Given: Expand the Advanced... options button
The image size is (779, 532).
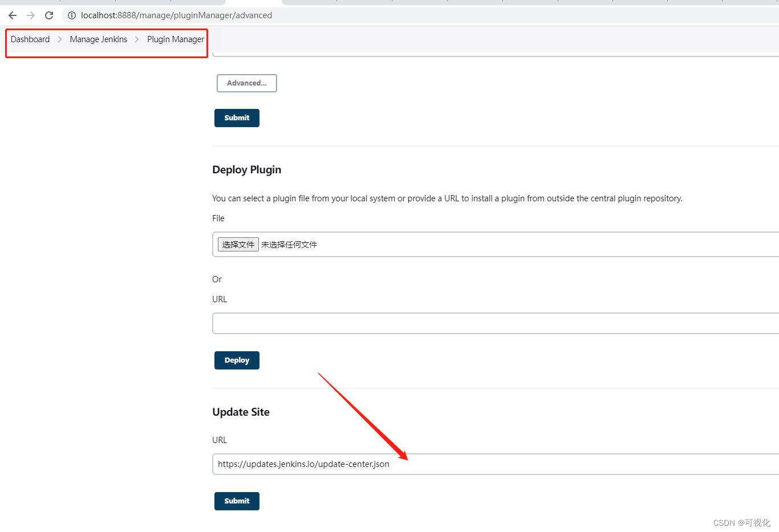Looking at the screenshot, I should (247, 83).
